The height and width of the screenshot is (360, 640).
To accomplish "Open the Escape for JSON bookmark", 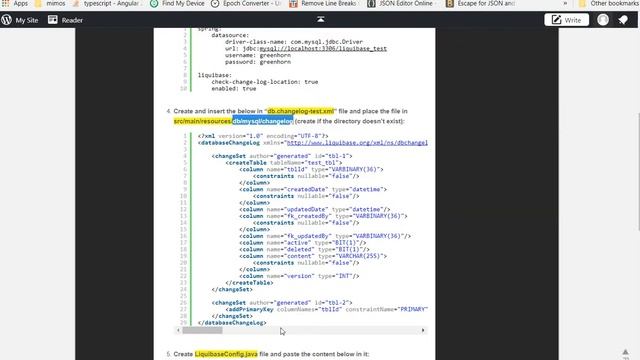I will click(x=480, y=3).
